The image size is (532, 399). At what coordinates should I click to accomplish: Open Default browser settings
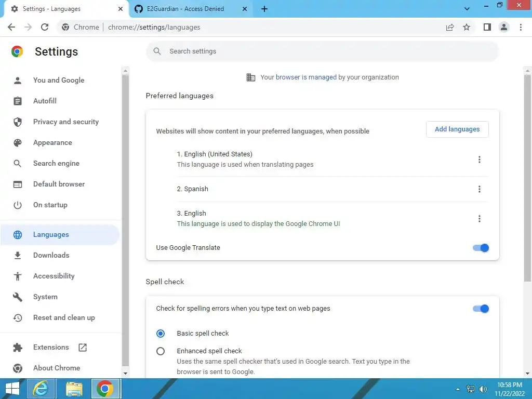(x=60, y=184)
